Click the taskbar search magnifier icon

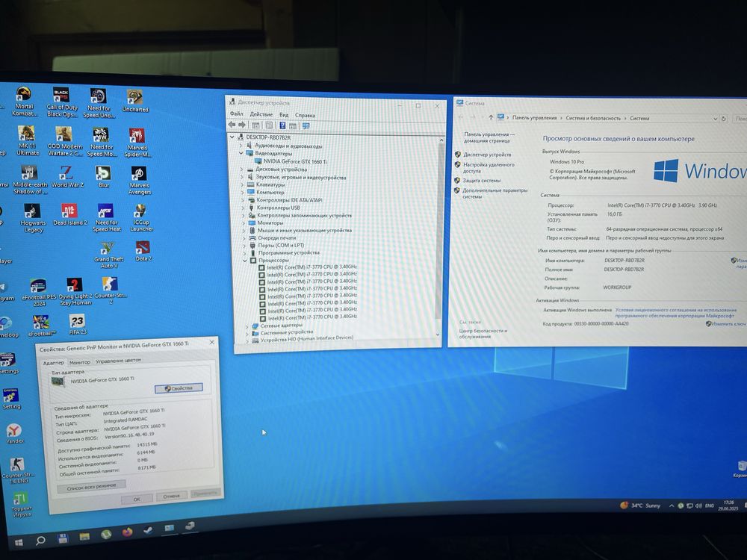(40, 540)
